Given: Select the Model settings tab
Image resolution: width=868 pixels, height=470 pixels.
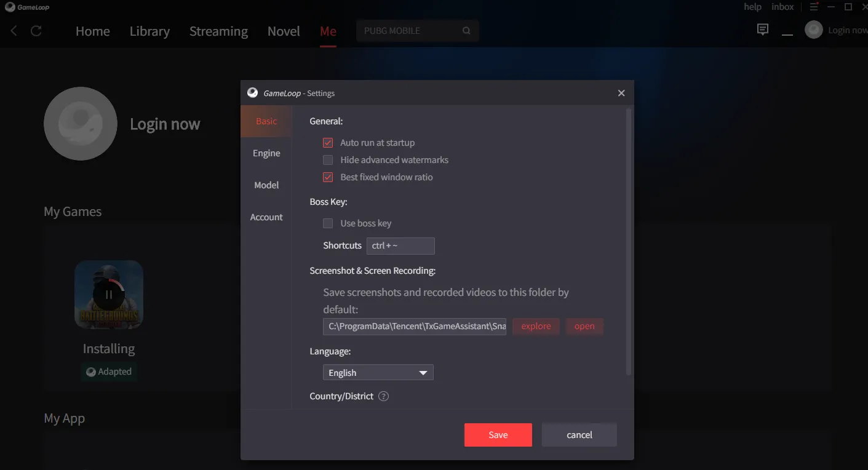Looking at the screenshot, I should [x=266, y=185].
